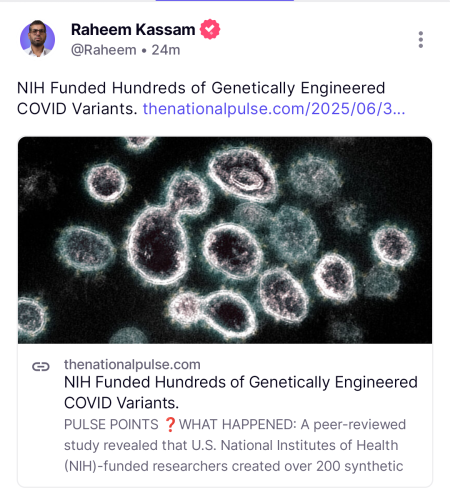Viewport: 450px width, 500px height.
Task: Open the 24m post timestamp
Action: [x=166, y=50]
